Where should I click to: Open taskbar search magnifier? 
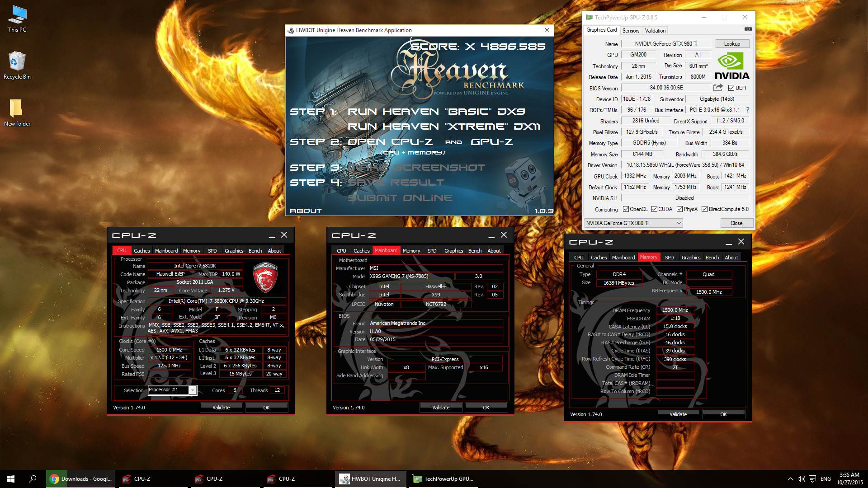(x=33, y=479)
